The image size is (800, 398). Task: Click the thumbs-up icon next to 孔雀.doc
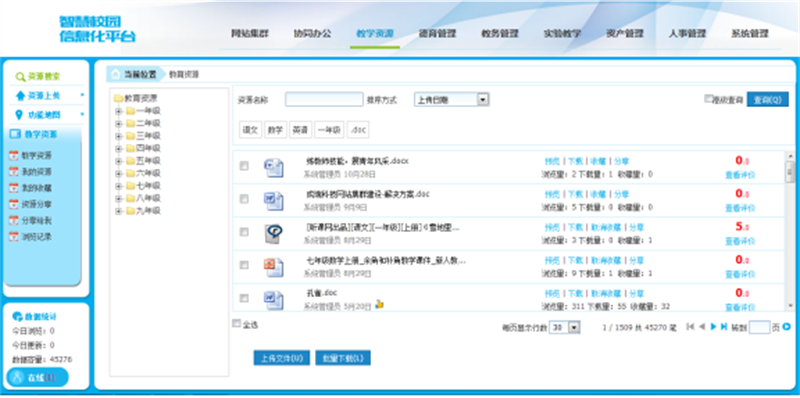point(379,304)
